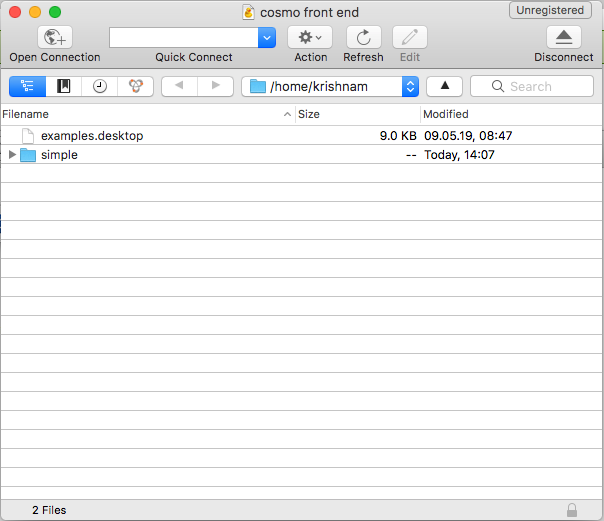
Task: Focus the Quick Connect input field
Action: (x=184, y=38)
